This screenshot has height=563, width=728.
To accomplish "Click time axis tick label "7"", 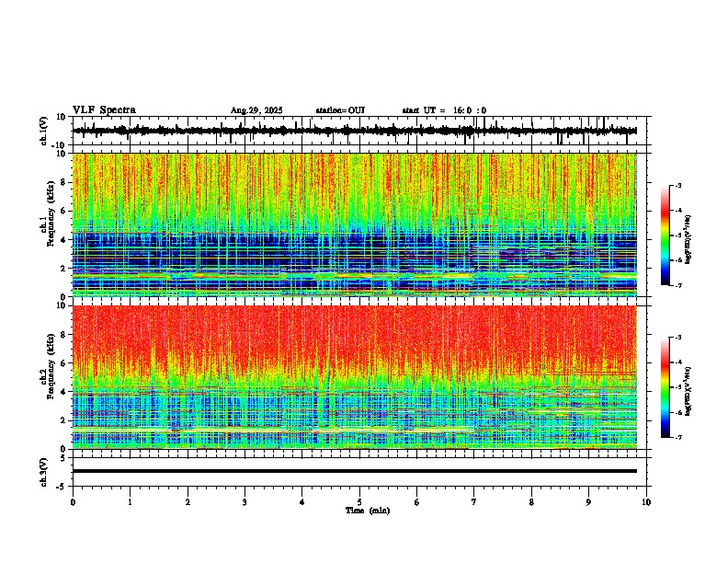I will 474,502.
